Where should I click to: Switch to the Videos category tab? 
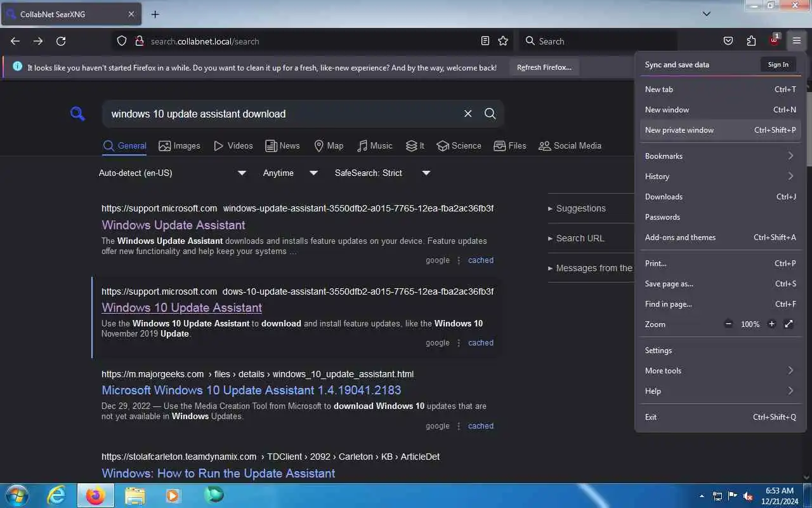(233, 145)
